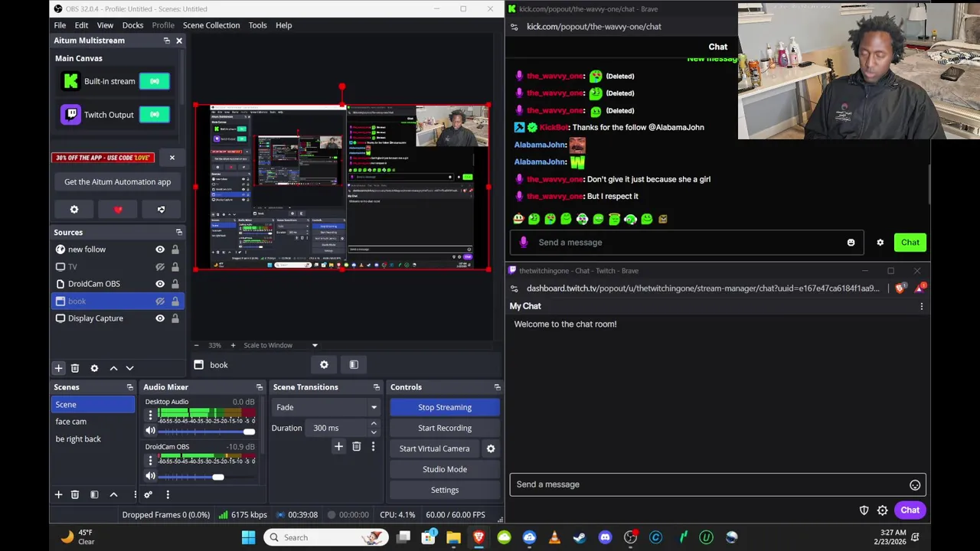Open the Fade transition dropdown
The width and height of the screenshot is (980, 551).
327,407
